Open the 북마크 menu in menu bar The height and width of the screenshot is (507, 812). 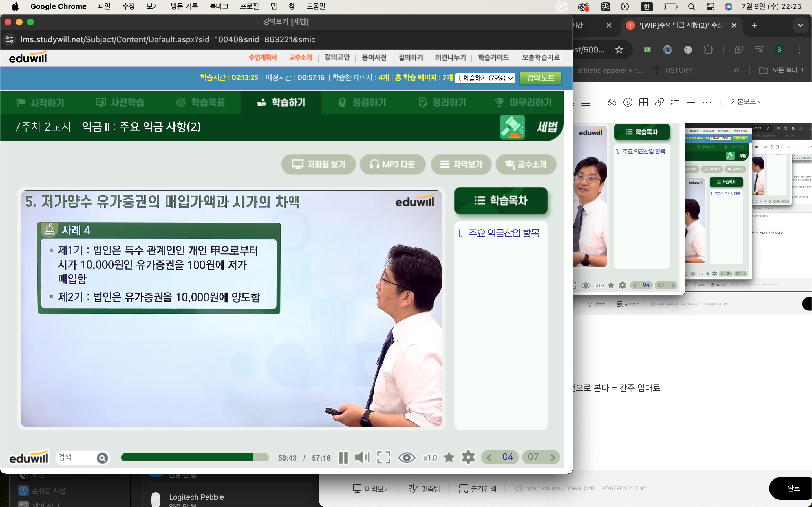pyautogui.click(x=219, y=6)
